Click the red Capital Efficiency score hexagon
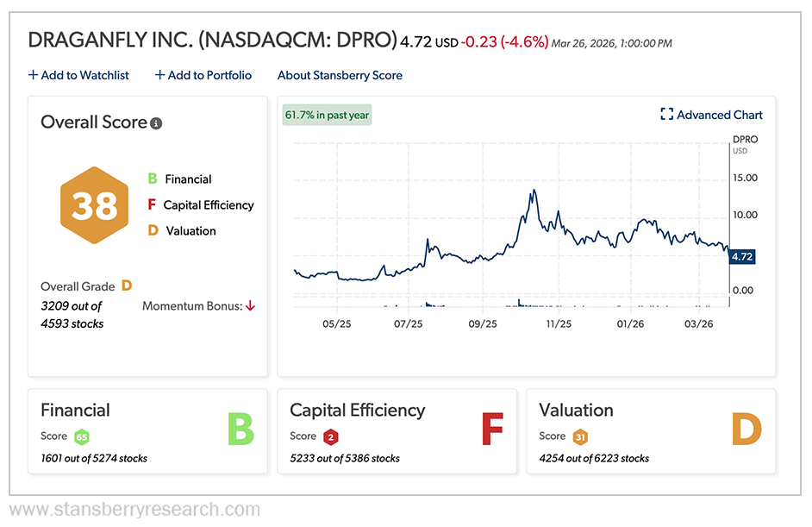Screen dimensions: 812x527 coord(330,436)
